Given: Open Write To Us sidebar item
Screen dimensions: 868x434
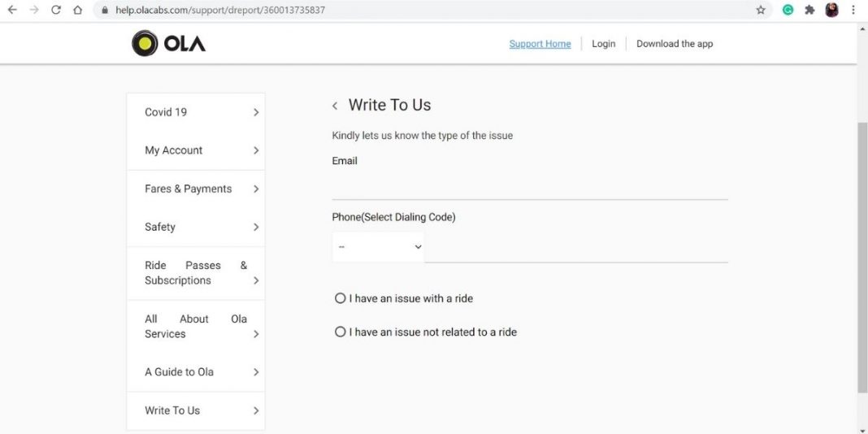Looking at the screenshot, I should point(196,410).
